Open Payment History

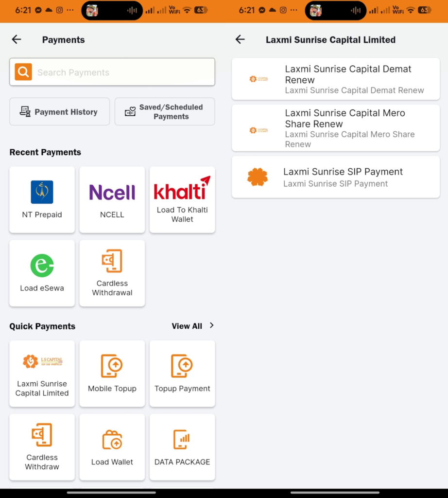pyautogui.click(x=59, y=111)
